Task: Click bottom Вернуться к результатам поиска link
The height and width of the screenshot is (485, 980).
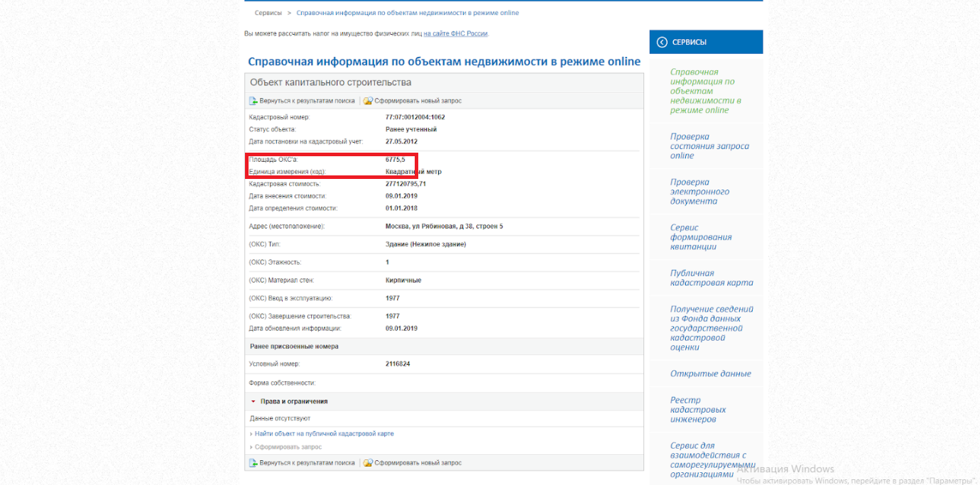Action: coord(307,463)
